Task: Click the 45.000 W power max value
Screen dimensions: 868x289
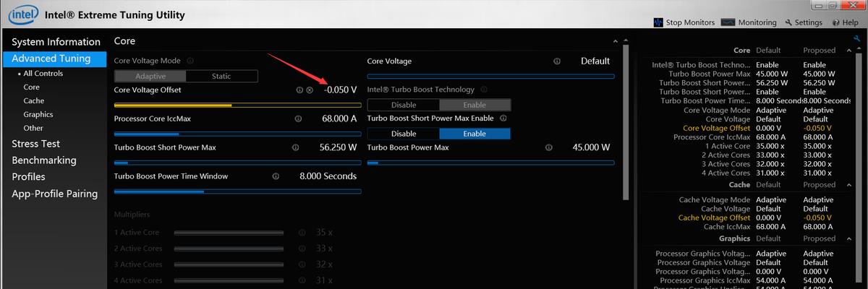Action: point(591,147)
